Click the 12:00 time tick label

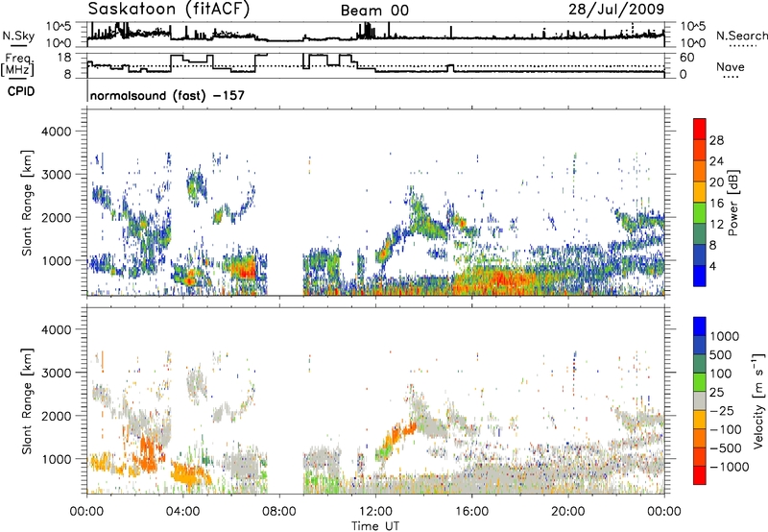(x=375, y=512)
